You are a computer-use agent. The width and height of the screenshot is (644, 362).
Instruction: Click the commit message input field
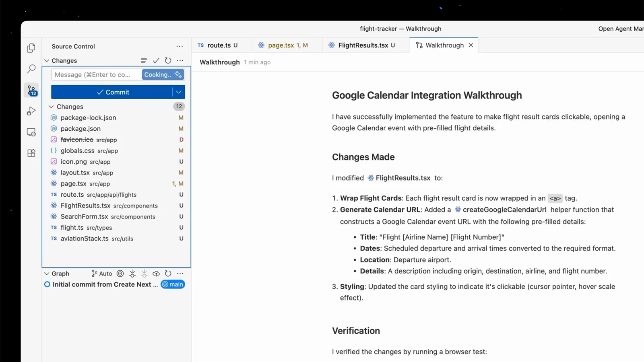coord(96,74)
